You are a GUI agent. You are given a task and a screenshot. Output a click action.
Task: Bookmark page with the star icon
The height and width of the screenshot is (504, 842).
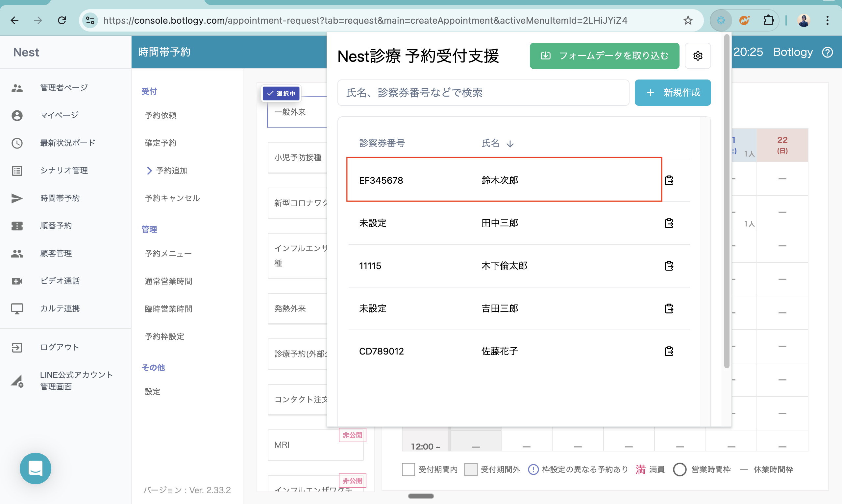[688, 20]
